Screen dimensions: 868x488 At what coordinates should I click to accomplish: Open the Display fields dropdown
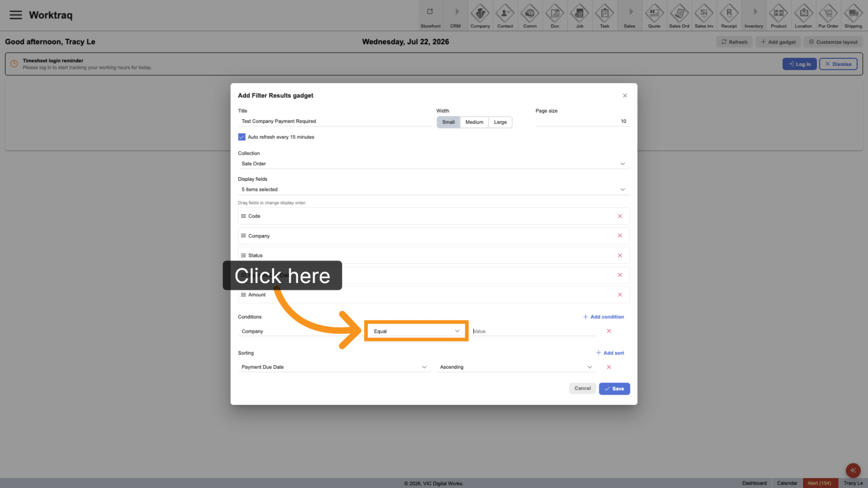click(x=433, y=190)
